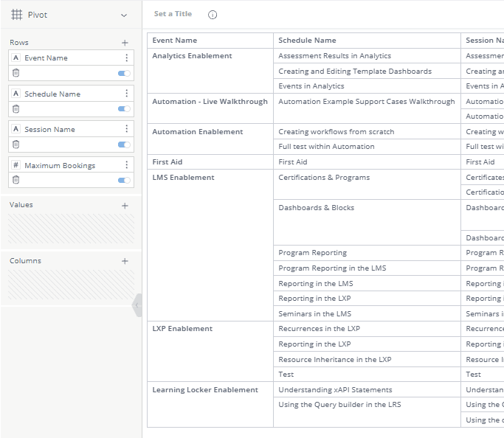The image size is (504, 438).
Task: Delete the Event Name row field
Action: point(15,73)
